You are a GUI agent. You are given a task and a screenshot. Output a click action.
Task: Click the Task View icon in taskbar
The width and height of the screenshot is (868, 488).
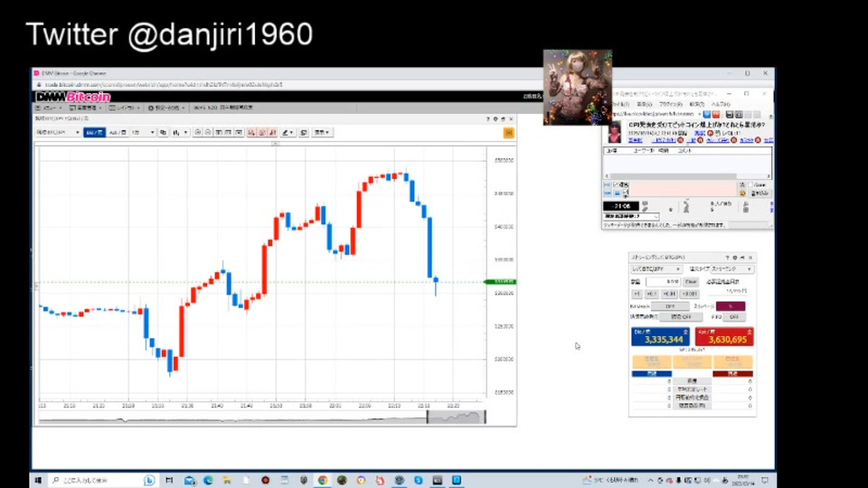[169, 480]
